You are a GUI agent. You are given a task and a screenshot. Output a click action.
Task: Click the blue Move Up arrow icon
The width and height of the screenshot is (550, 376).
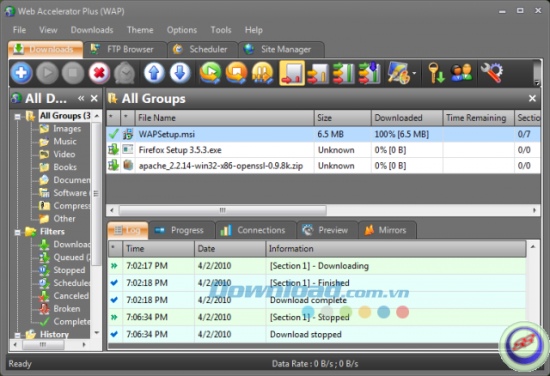click(x=154, y=73)
